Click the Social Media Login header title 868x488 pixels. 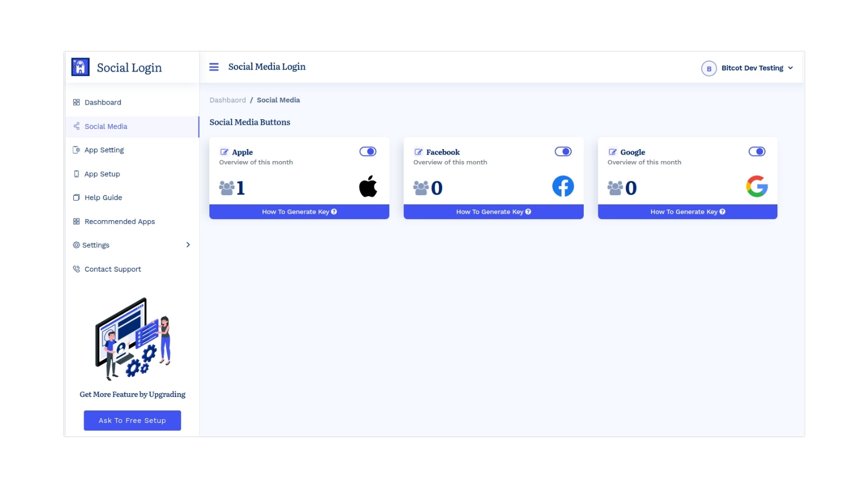point(267,67)
